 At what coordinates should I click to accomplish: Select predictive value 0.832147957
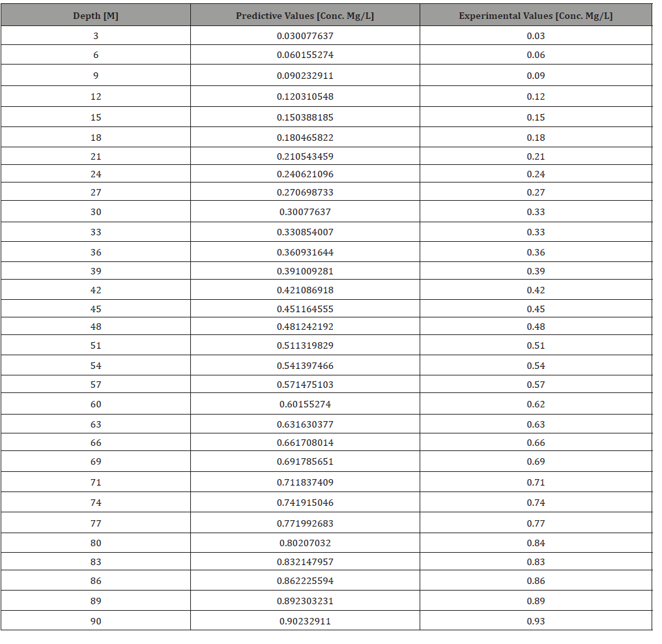tap(305, 562)
